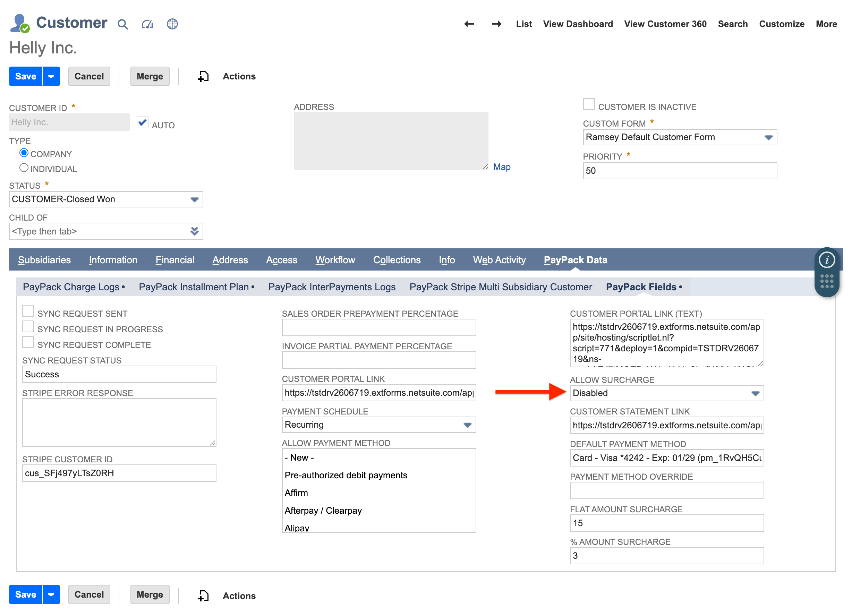Click the globe icon in the header
The height and width of the screenshot is (616, 852).
(x=172, y=24)
